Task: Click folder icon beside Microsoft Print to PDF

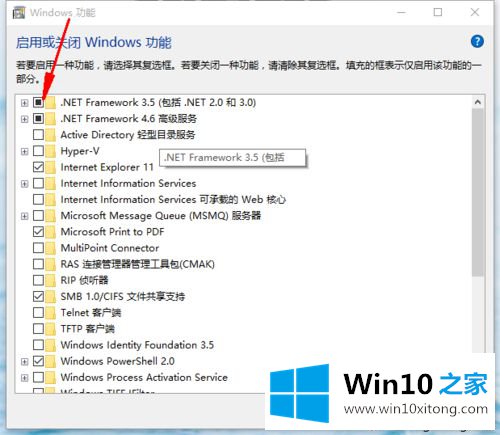Action: click(x=50, y=232)
